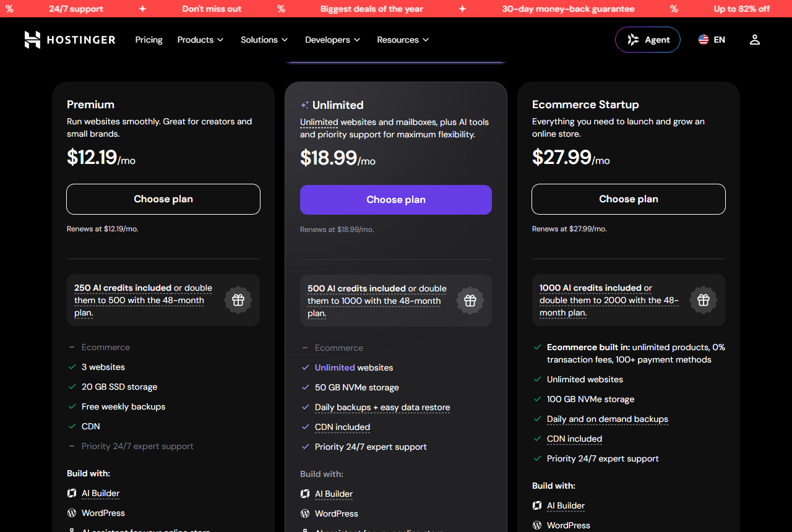Open the Agent button
The image size is (792, 532).
point(648,40)
